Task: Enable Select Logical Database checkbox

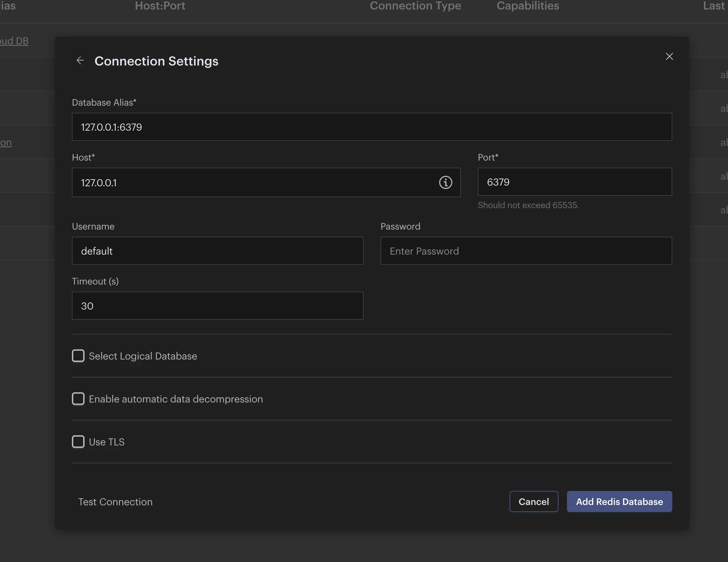Action: (78, 356)
